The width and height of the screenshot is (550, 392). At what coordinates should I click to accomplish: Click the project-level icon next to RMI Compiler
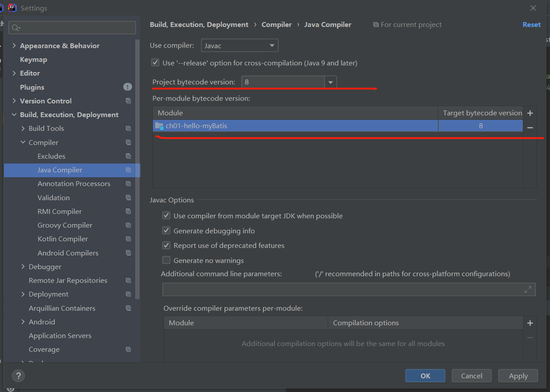coord(128,211)
